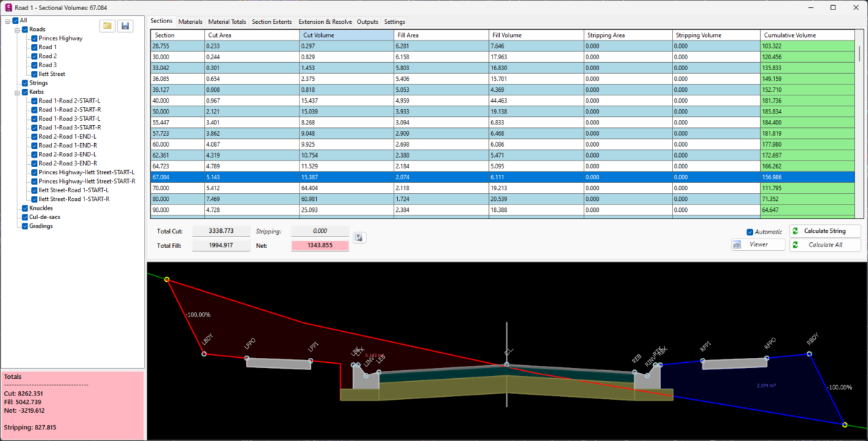The image size is (868, 441).
Task: Toggle the Road 1-Road 2-START-L kerb checkbox
Action: (x=33, y=101)
